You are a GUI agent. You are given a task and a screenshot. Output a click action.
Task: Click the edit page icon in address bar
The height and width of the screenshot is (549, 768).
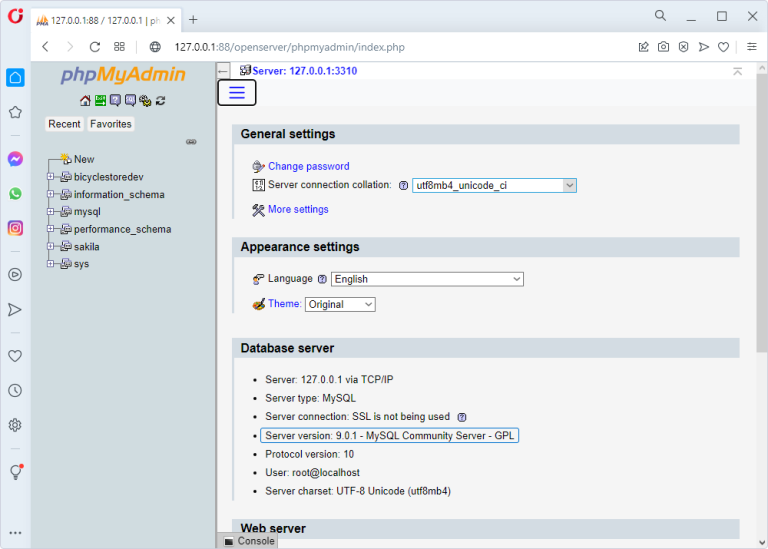[644, 47]
